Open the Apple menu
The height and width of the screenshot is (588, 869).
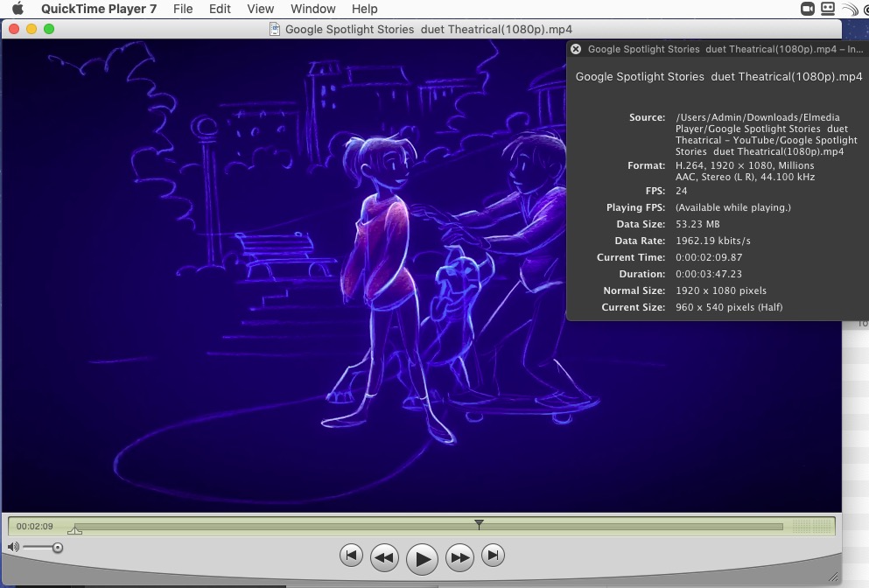pos(18,9)
